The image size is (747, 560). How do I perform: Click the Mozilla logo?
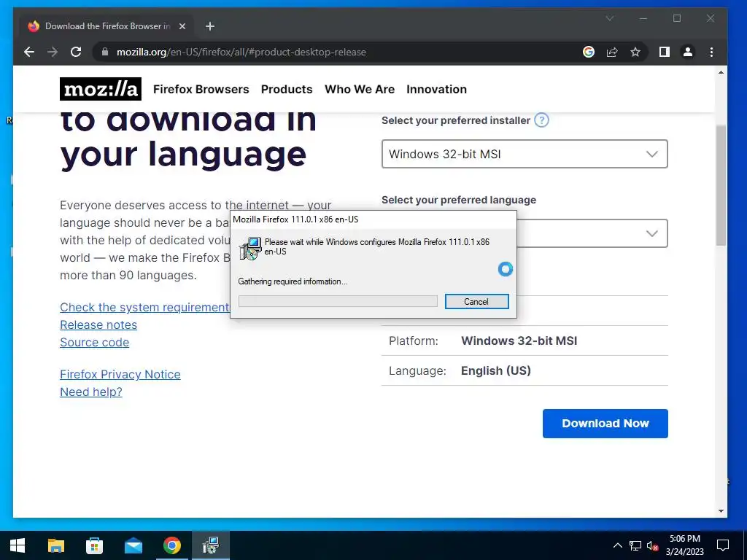[101, 89]
